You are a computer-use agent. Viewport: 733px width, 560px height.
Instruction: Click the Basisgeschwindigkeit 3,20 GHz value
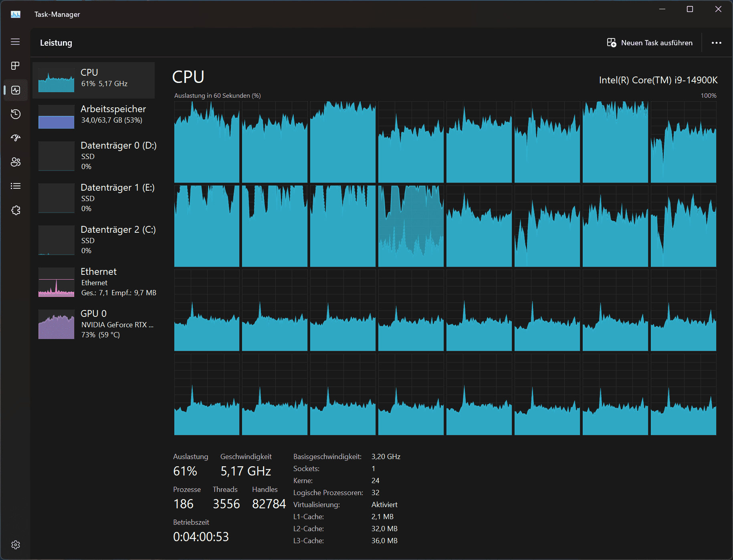[386, 457]
